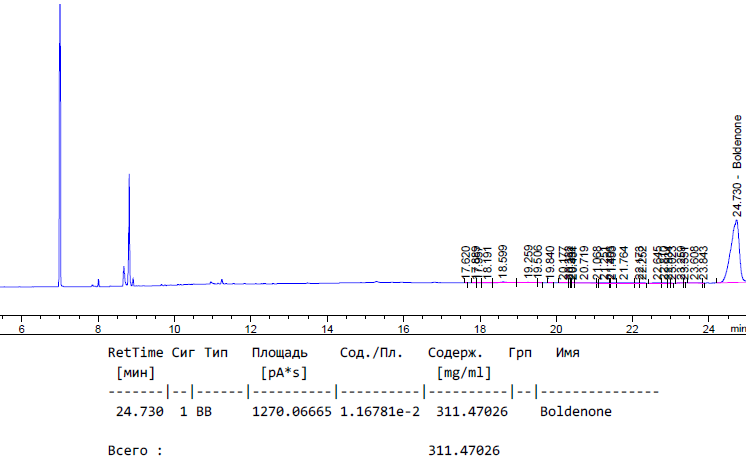Click the Имя column header

tap(567, 353)
